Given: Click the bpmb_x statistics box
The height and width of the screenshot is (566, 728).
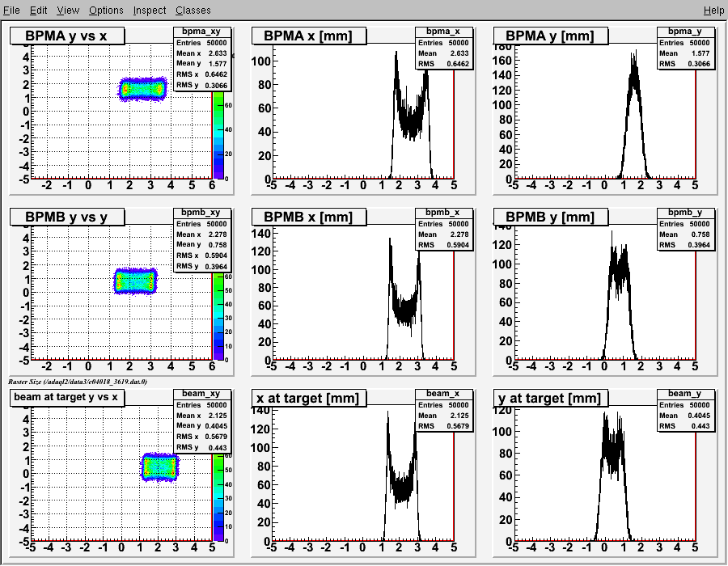Looking at the screenshot, I should [x=444, y=229].
